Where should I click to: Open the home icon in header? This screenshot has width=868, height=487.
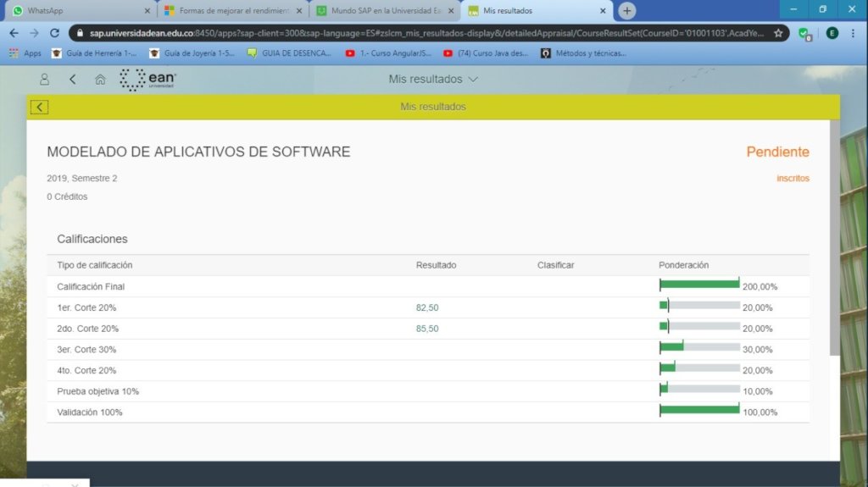100,79
